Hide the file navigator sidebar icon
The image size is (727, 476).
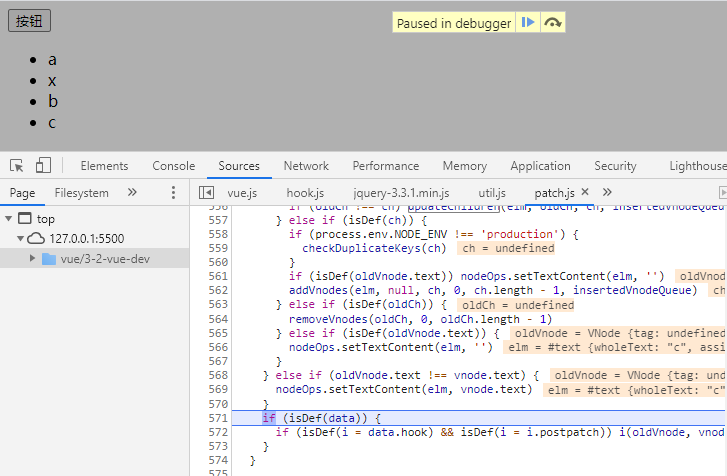pos(206,192)
